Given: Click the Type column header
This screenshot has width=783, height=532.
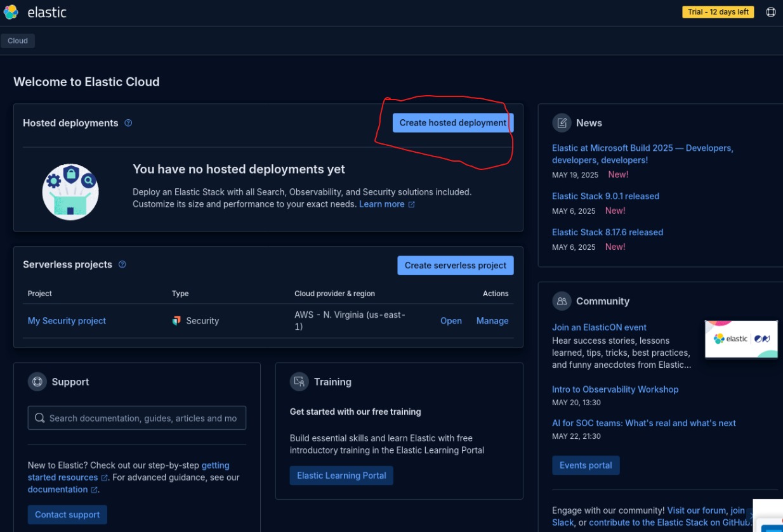Looking at the screenshot, I should click(x=180, y=294).
